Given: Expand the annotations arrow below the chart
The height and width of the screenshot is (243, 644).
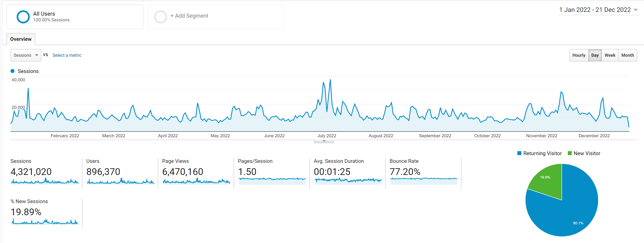Looking at the screenshot, I should 324,141.
